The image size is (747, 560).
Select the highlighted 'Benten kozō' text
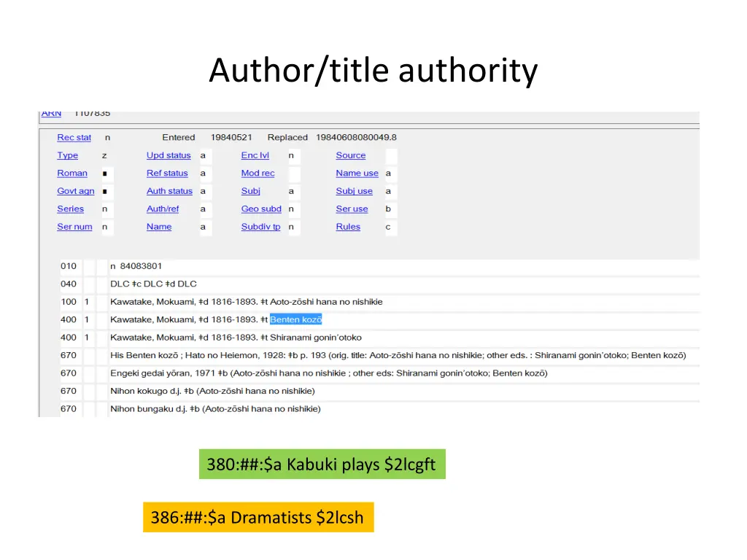[x=296, y=319]
